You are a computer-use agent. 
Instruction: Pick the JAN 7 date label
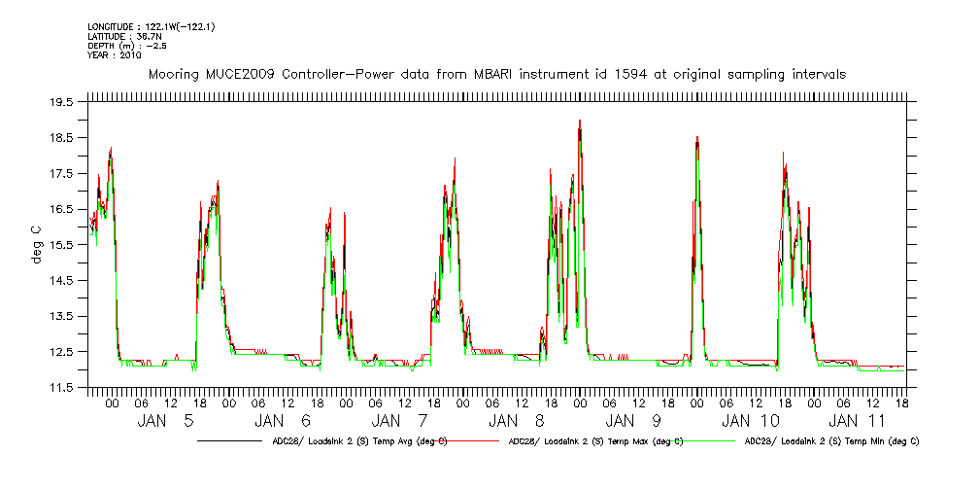(x=400, y=421)
